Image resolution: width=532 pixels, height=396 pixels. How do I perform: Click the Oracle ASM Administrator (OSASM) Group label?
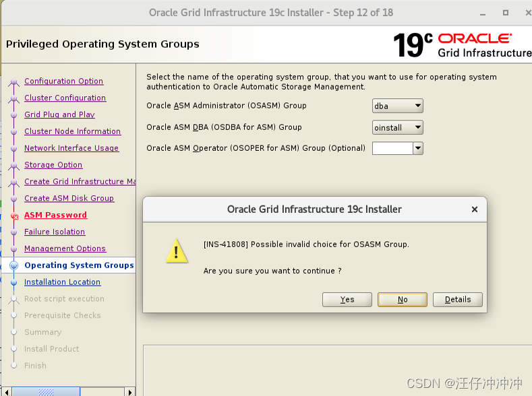(227, 106)
